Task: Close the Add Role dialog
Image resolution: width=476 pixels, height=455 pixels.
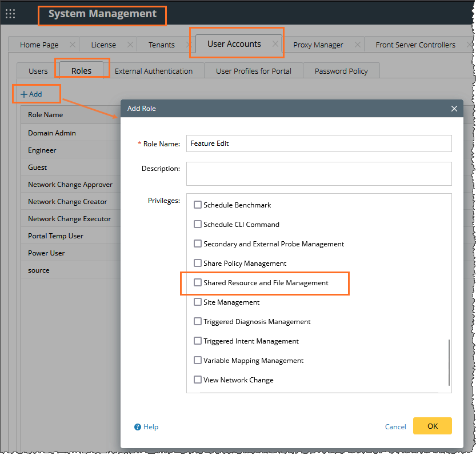Action: (x=454, y=109)
